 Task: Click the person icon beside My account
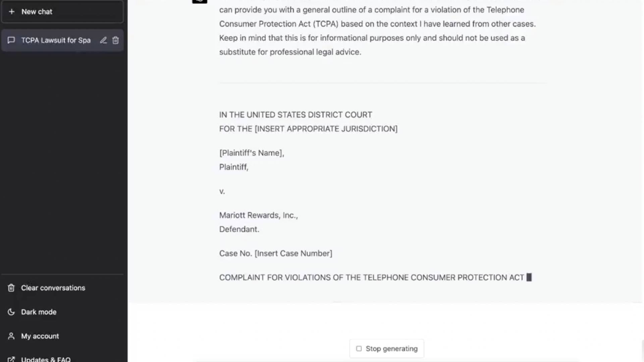pos(11,336)
